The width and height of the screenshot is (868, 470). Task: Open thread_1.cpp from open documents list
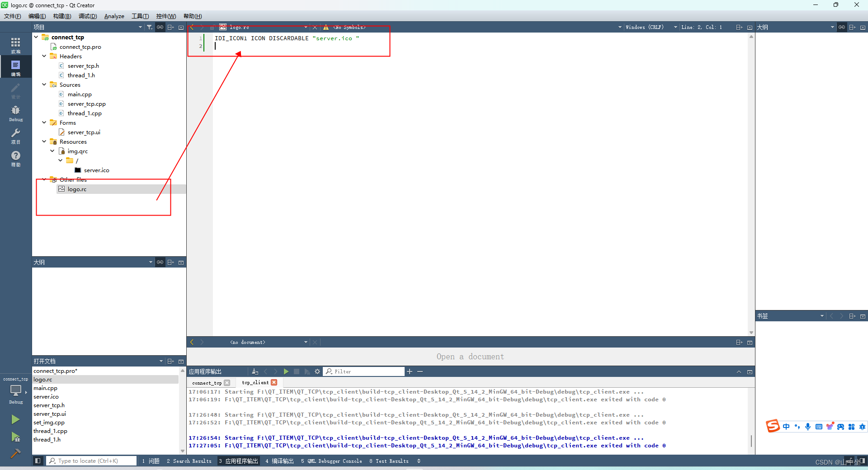(x=50, y=431)
